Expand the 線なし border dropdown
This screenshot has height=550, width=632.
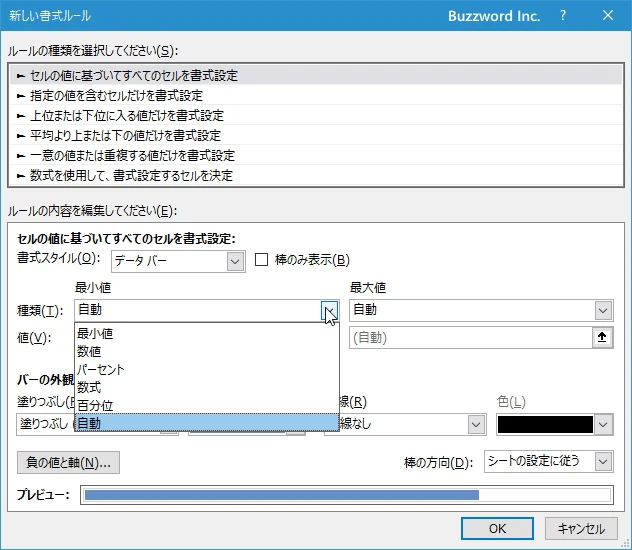476,425
